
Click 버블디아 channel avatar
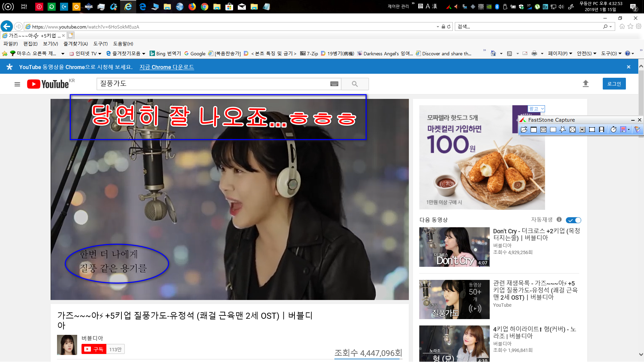[x=67, y=345]
